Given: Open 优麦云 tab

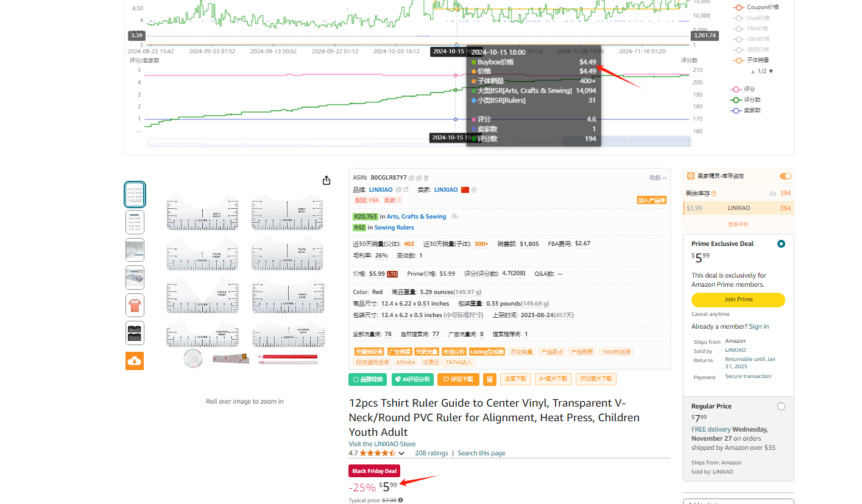Looking at the screenshot, I should 431,362.
